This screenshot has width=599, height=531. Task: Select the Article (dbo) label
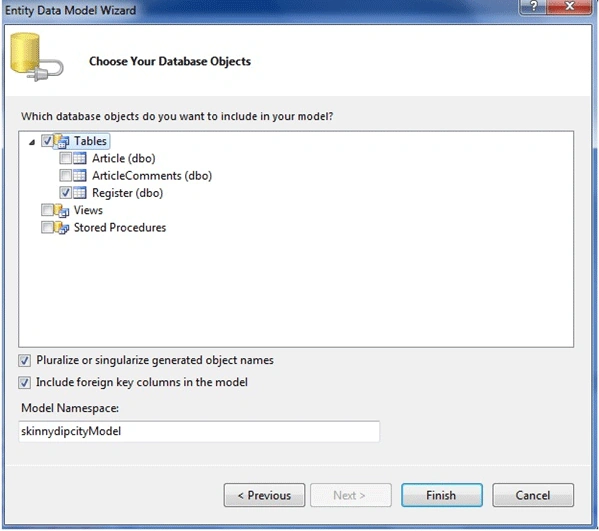coord(124,158)
